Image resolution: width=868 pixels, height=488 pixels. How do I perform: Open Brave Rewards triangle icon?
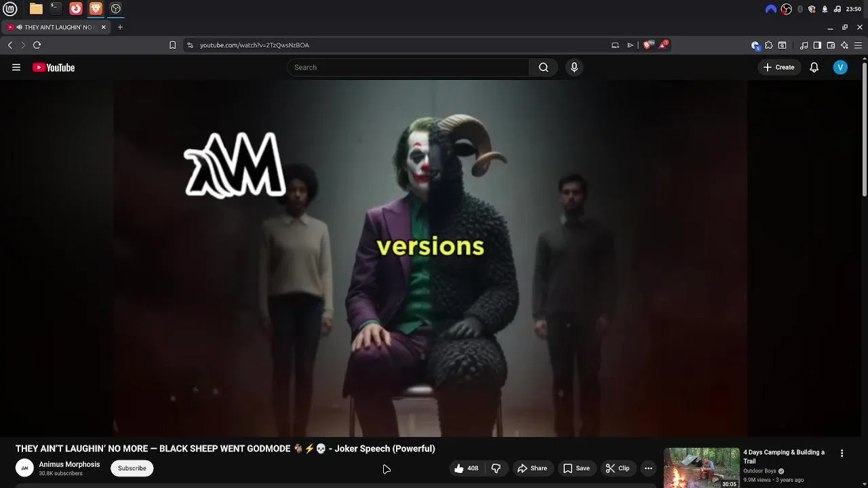point(663,45)
